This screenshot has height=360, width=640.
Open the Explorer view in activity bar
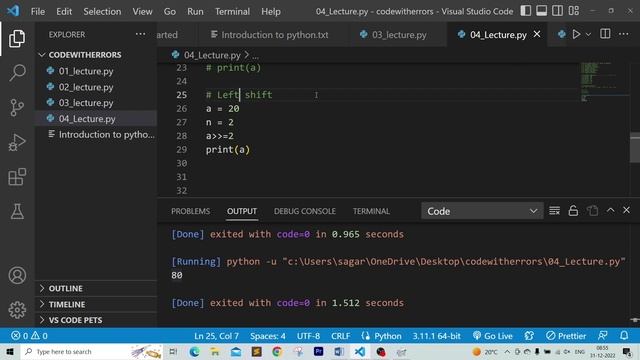[x=17, y=38]
